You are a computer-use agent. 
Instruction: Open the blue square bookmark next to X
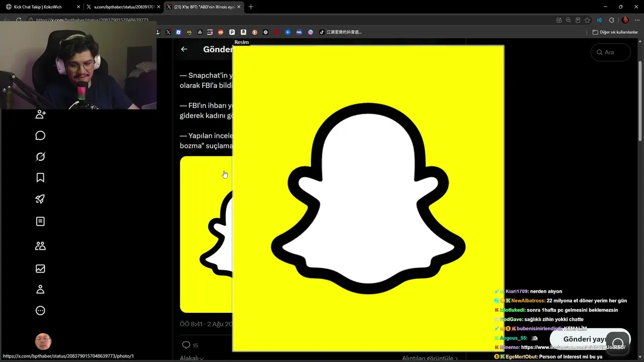click(179, 32)
